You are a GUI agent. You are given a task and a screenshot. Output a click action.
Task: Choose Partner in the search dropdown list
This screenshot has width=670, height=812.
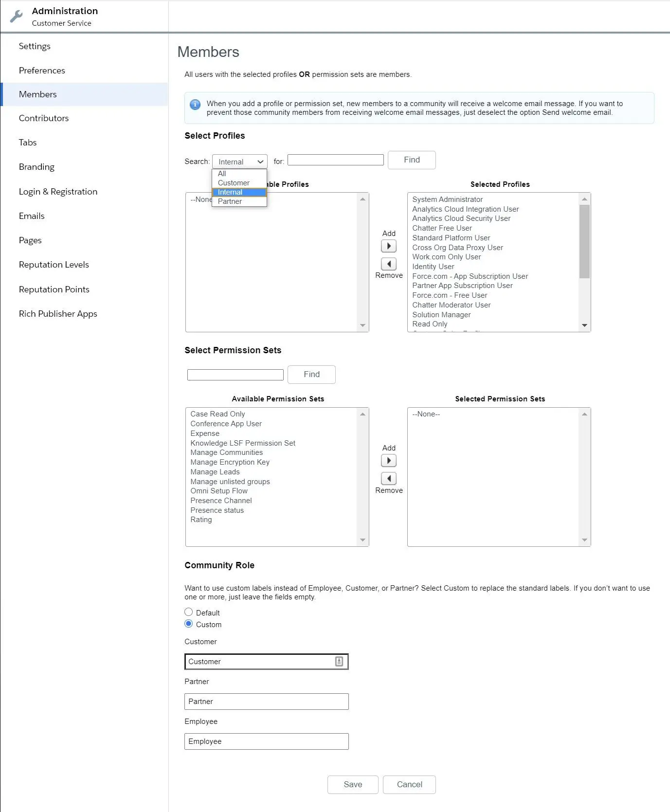coord(239,201)
